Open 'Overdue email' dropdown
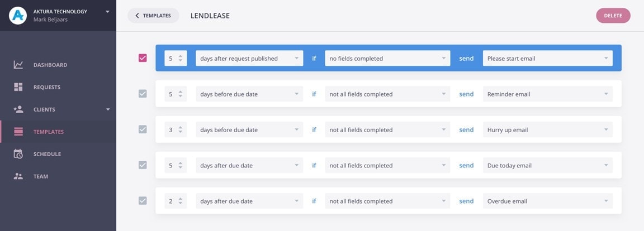The width and height of the screenshot is (644, 231). [x=547, y=201]
